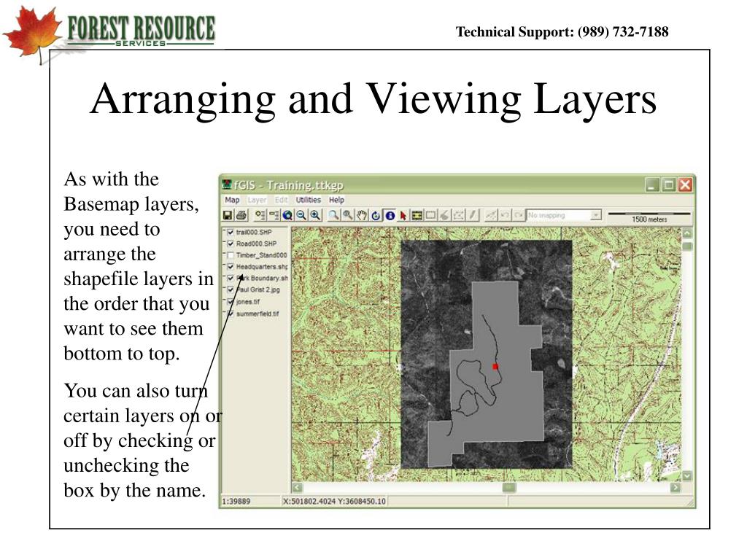Uncheck the jones.tif layer checkbox
Viewport: 747px width, 560px height.
pyautogui.click(x=231, y=302)
